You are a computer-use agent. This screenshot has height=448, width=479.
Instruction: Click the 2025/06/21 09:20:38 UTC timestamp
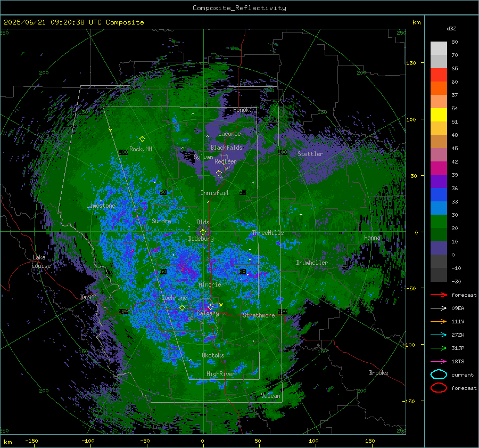pyautogui.click(x=46, y=22)
